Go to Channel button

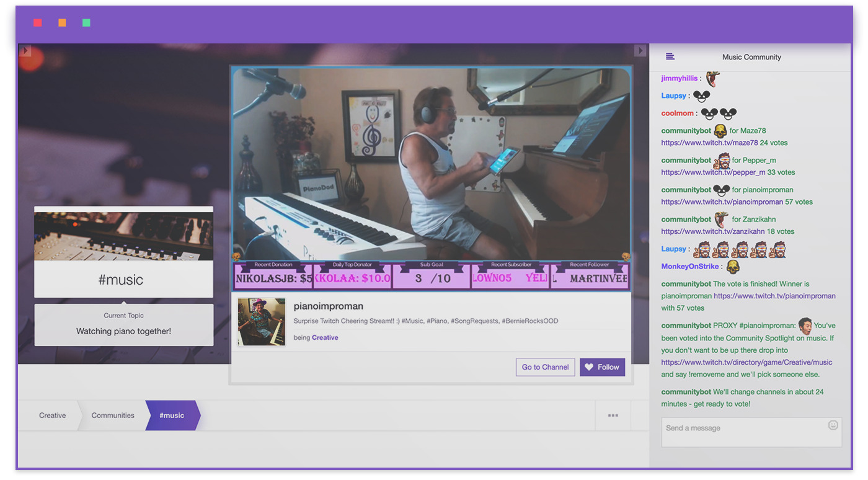click(x=546, y=367)
